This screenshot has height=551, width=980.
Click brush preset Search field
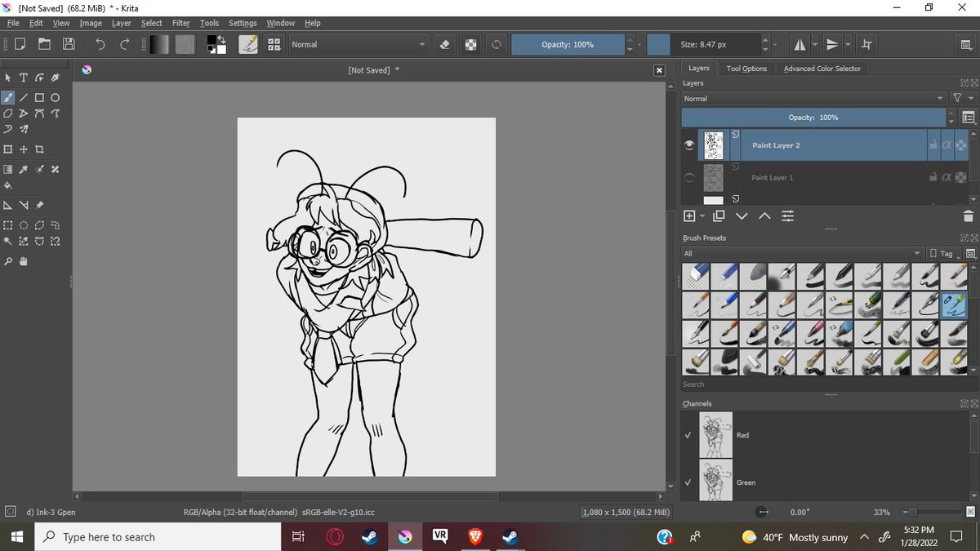(x=823, y=384)
